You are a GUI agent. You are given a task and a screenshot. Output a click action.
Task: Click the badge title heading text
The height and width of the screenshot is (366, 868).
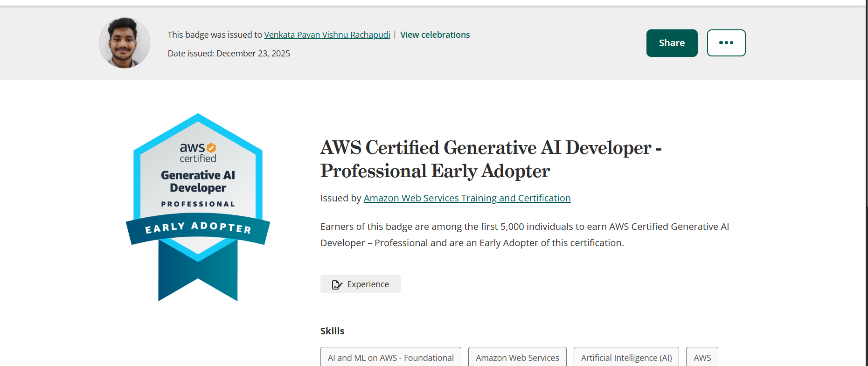click(x=491, y=159)
